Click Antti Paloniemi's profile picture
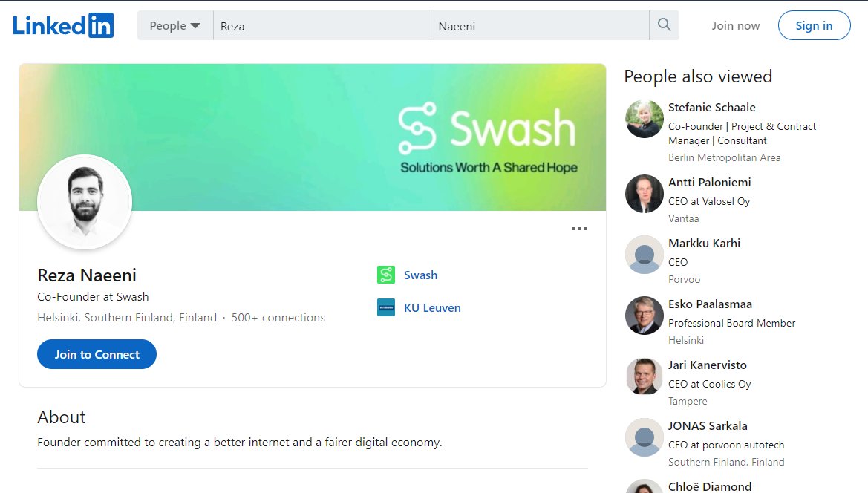 [x=645, y=194]
